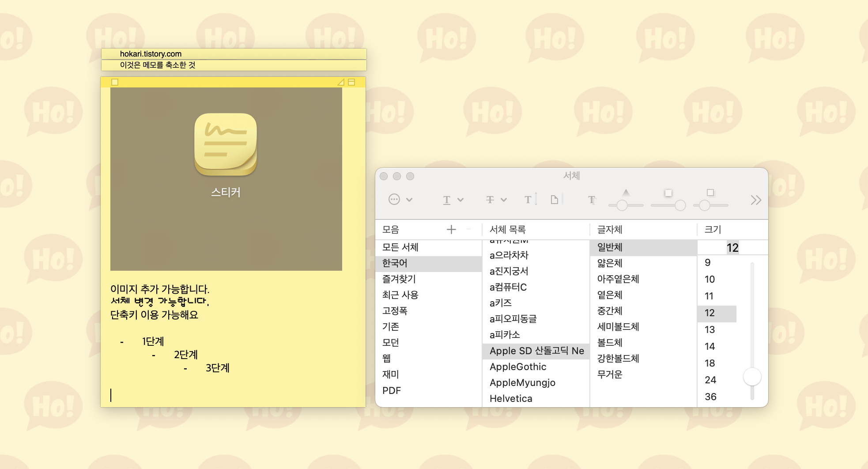Open the document background color button
Screen dimensions: 868x469
[x=556, y=200]
